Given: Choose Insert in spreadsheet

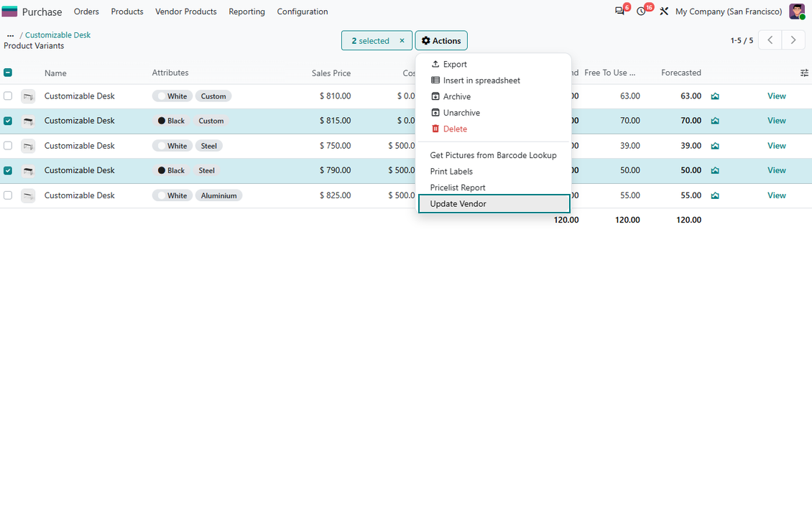Looking at the screenshot, I should (494, 80).
